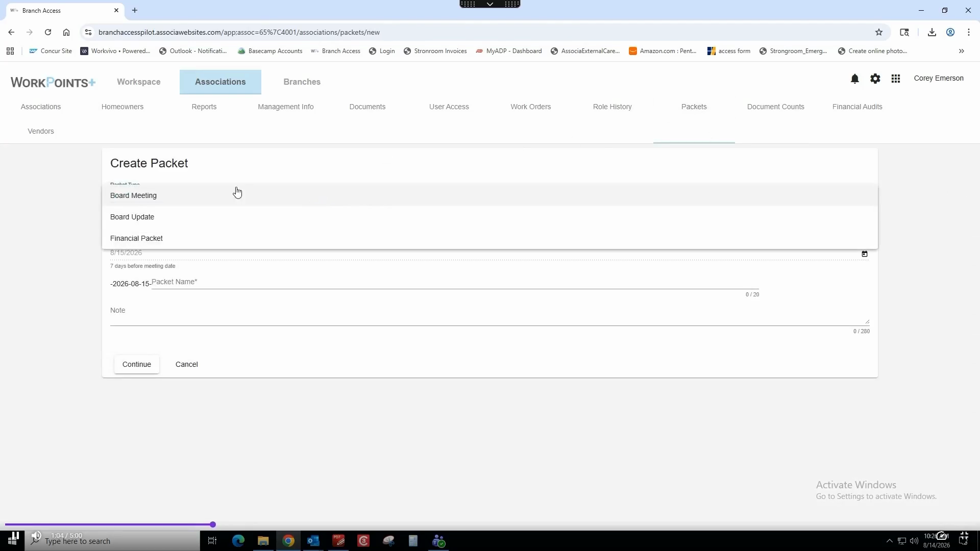Open Task View on the taskbar
Image resolution: width=980 pixels, height=551 pixels.
[212, 541]
